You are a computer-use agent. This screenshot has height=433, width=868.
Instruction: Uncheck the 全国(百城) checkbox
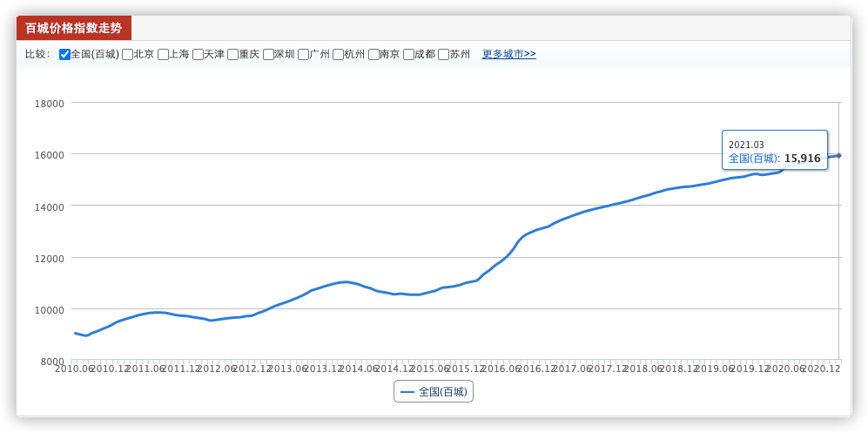click(64, 54)
